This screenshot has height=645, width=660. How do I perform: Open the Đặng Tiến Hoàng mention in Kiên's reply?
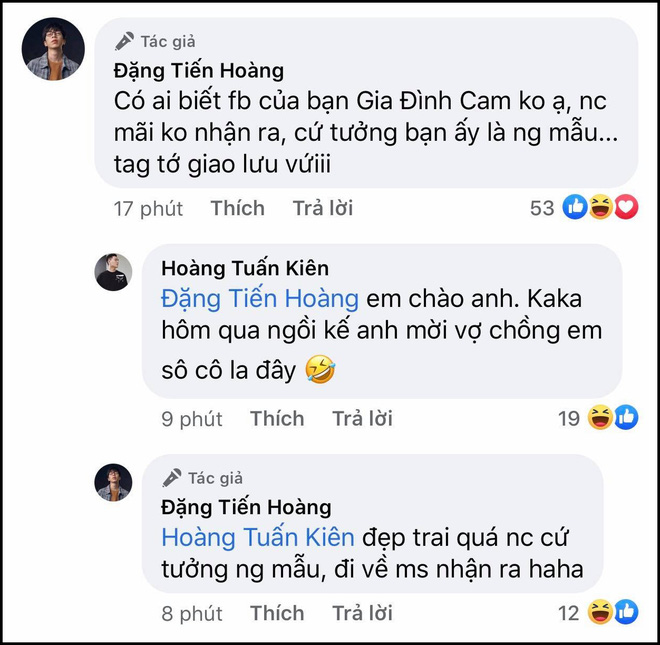coord(259,298)
